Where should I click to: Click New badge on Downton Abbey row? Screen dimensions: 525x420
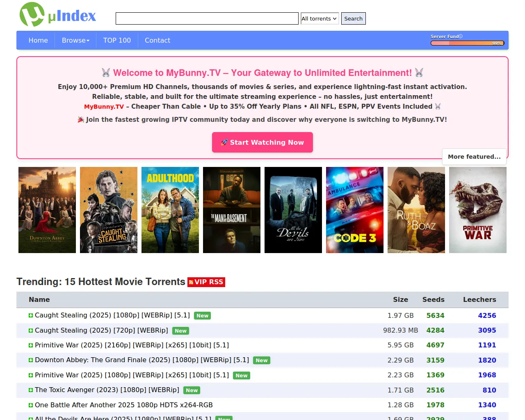click(262, 361)
